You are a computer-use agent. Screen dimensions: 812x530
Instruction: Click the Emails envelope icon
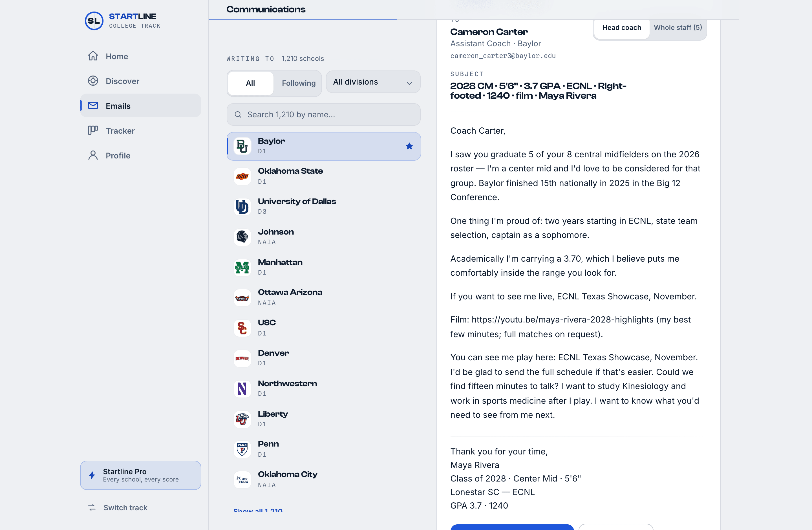[93, 106]
